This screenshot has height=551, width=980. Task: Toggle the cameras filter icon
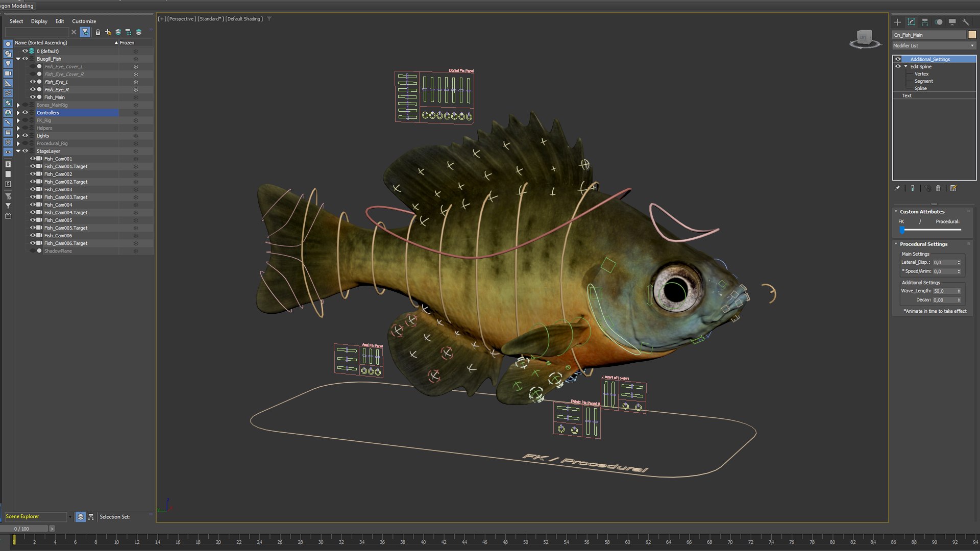[x=8, y=73]
